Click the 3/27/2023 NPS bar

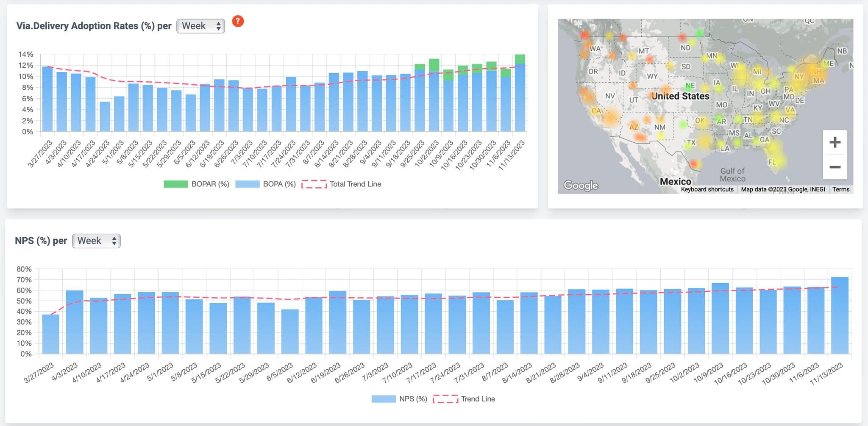51,335
